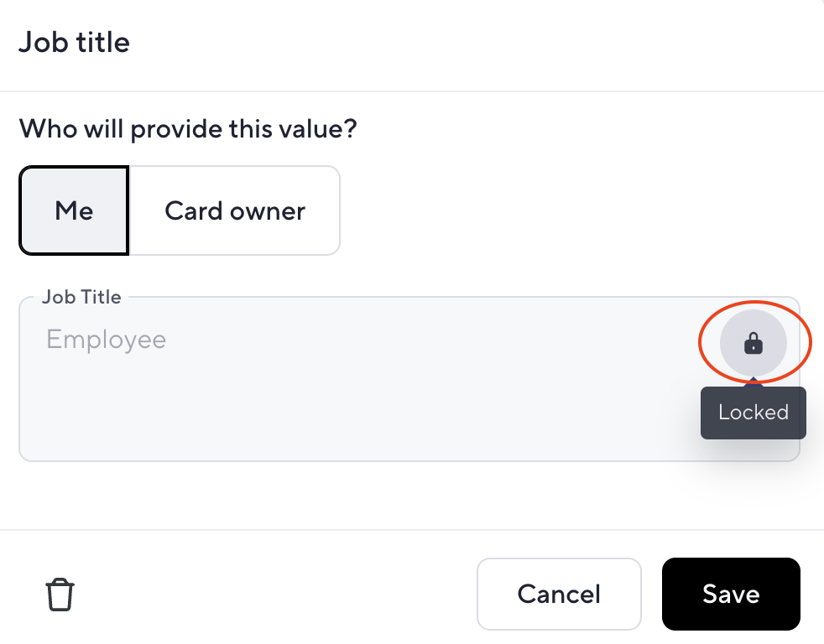
Task: Click the "Employee" placeholder text
Action: pyautogui.click(x=107, y=340)
